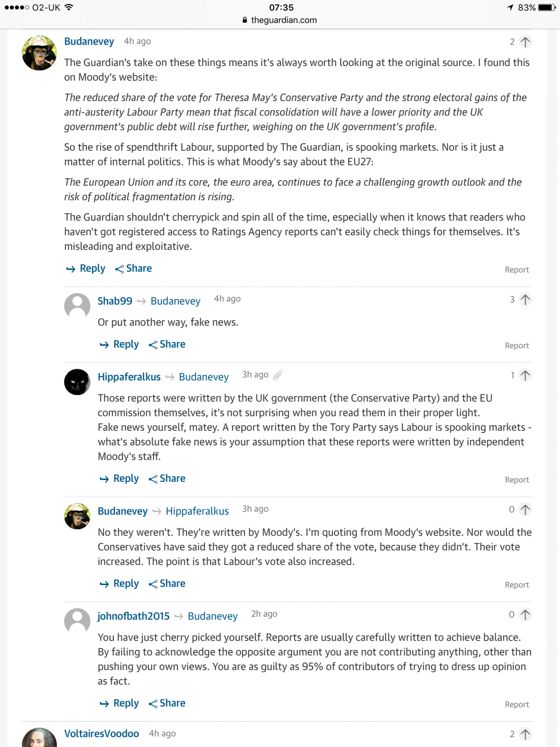Click the attachment paperclip icon by Hippaferalkus
Screen dimensions: 560x747
click(278, 375)
